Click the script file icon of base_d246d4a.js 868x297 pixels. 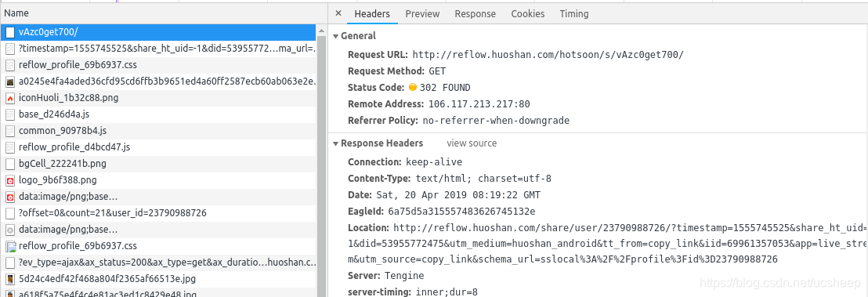(10, 114)
